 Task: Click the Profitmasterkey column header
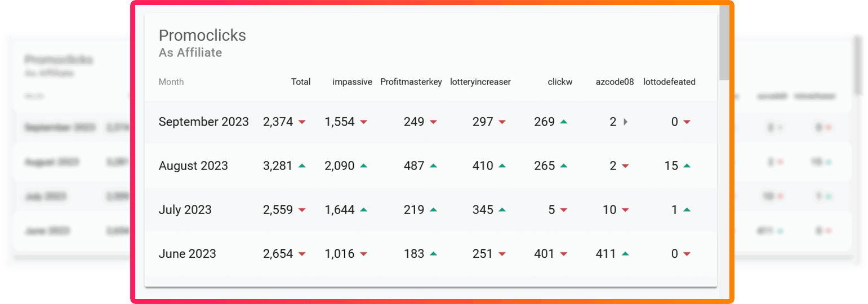(411, 82)
